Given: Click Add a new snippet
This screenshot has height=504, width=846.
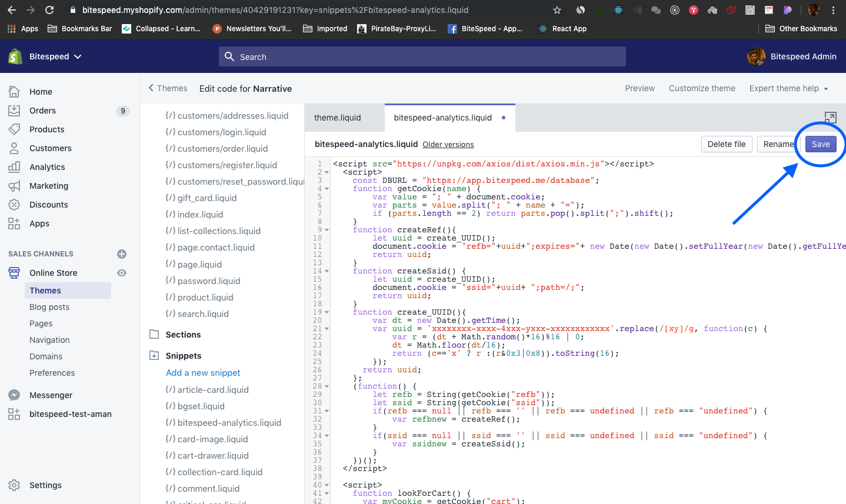Looking at the screenshot, I should 203,373.
